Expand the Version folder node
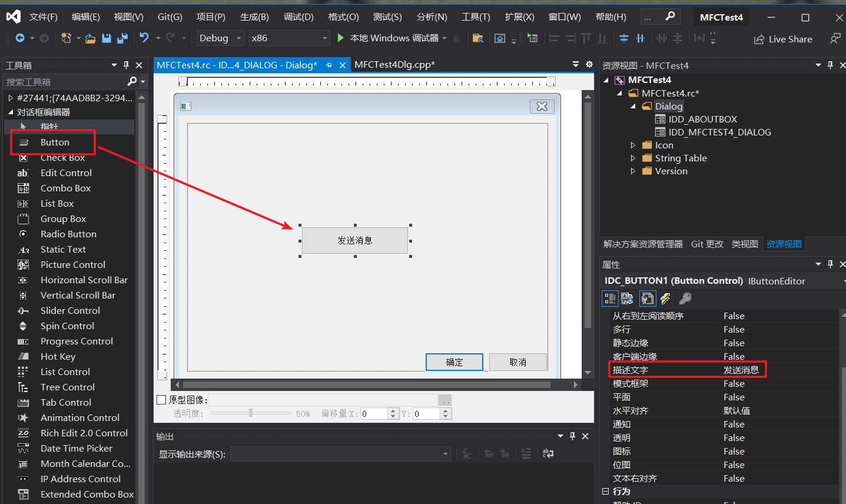Image resolution: width=846 pixels, height=504 pixels. pos(633,171)
